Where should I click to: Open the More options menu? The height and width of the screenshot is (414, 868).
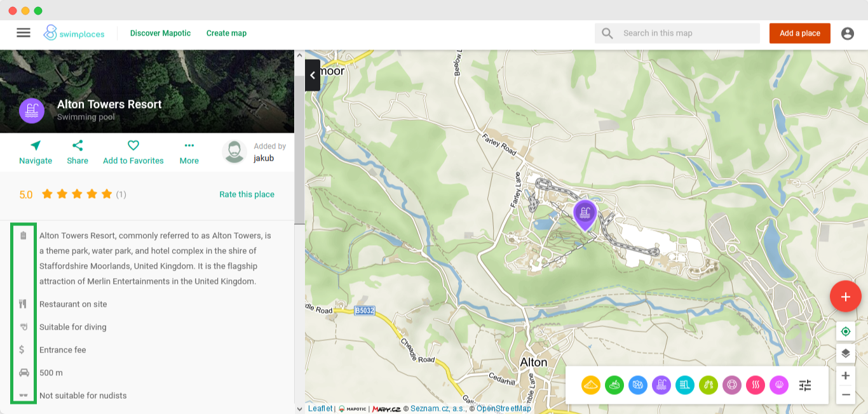coord(189,145)
